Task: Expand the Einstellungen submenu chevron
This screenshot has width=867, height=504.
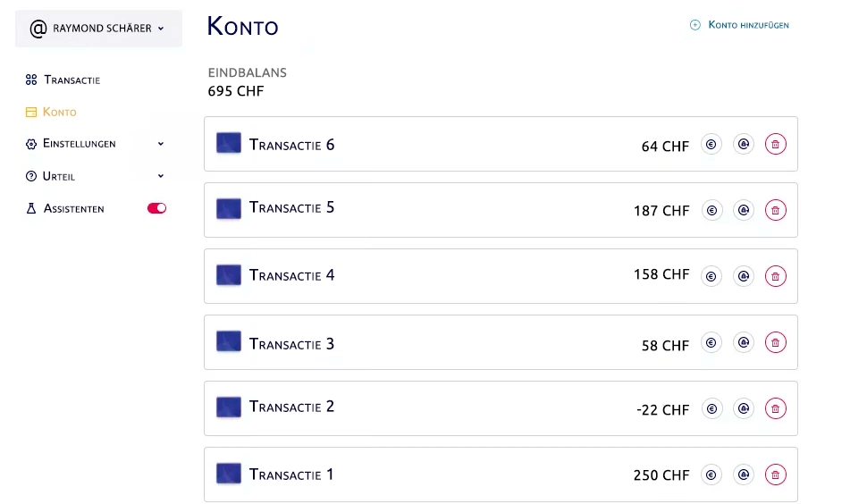Action: [x=161, y=144]
